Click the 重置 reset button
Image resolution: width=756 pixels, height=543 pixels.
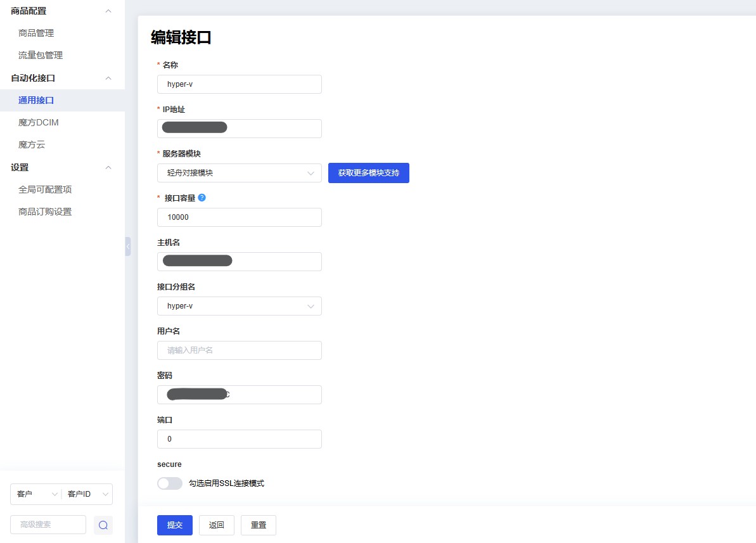tap(258, 525)
